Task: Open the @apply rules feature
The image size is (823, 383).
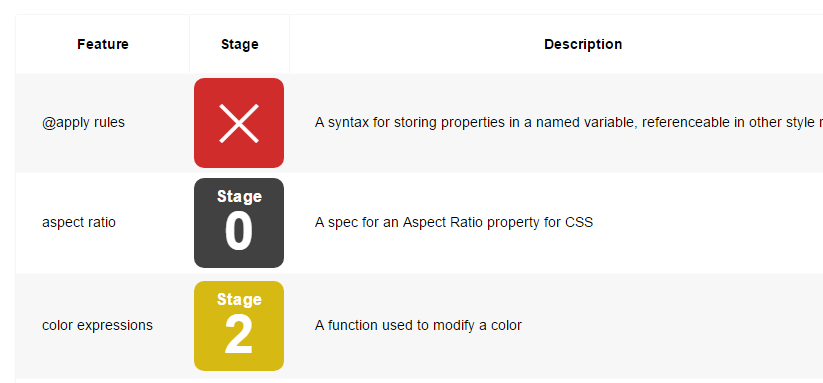Action: coord(83,122)
